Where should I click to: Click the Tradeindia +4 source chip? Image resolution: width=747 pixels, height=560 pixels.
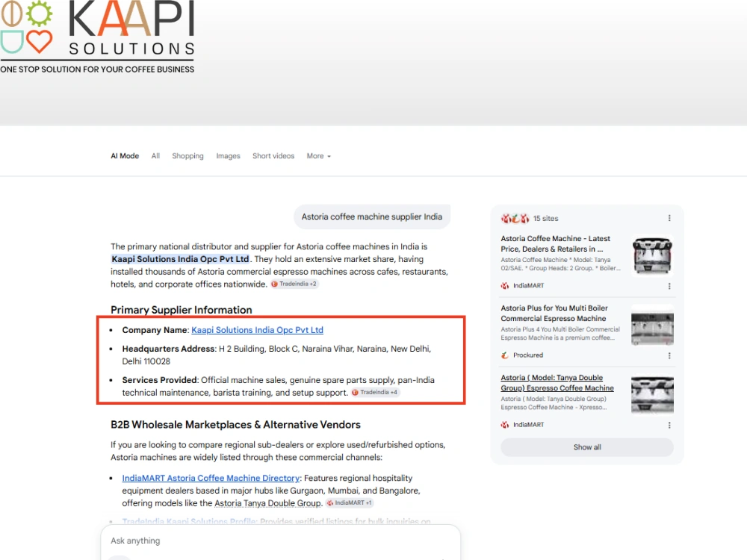point(375,393)
